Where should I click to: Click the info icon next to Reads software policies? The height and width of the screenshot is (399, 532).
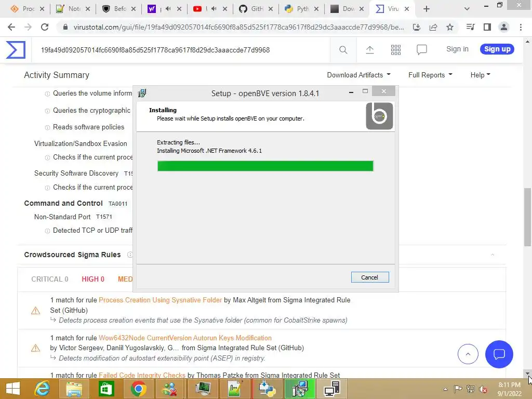[x=47, y=128]
